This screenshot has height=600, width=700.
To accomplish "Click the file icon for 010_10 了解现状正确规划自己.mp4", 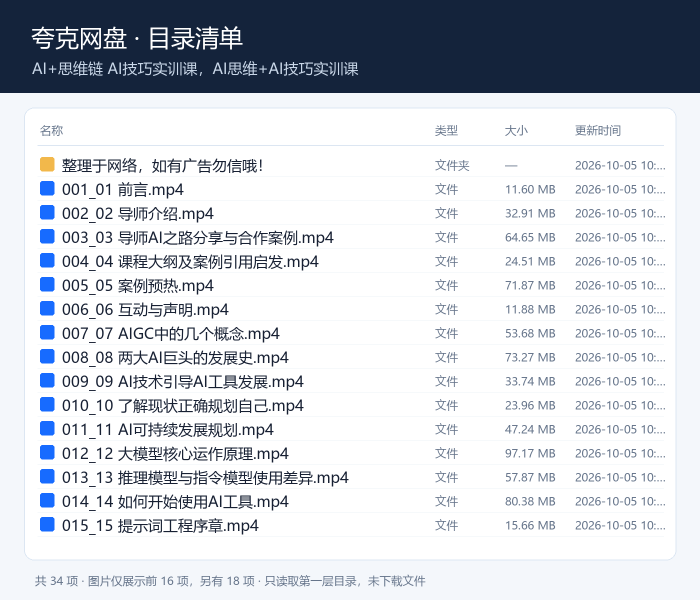I will pyautogui.click(x=47, y=404).
